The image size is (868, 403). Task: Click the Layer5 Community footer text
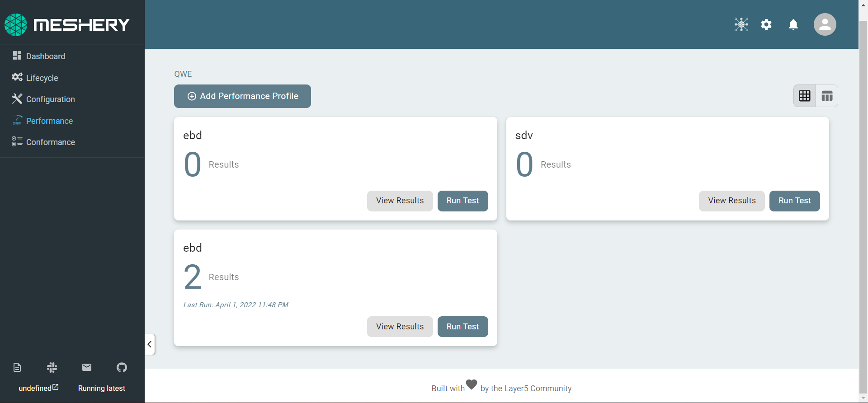[526, 389]
